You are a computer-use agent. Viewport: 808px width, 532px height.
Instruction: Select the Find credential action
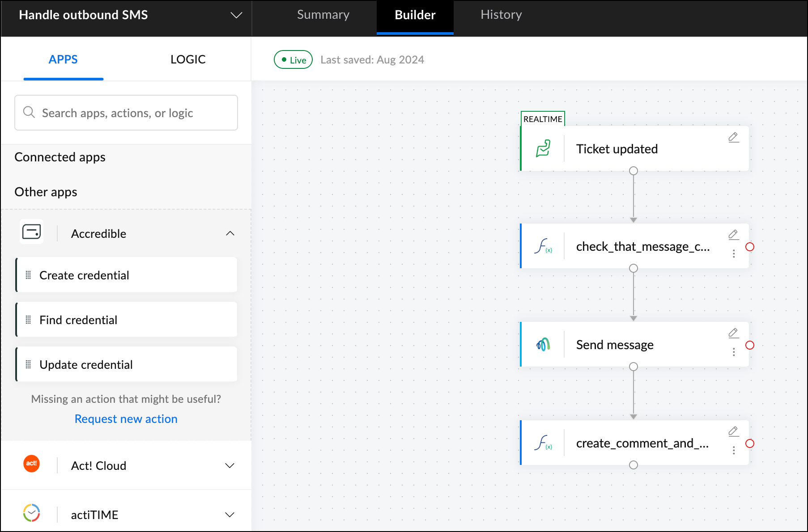pyautogui.click(x=126, y=320)
